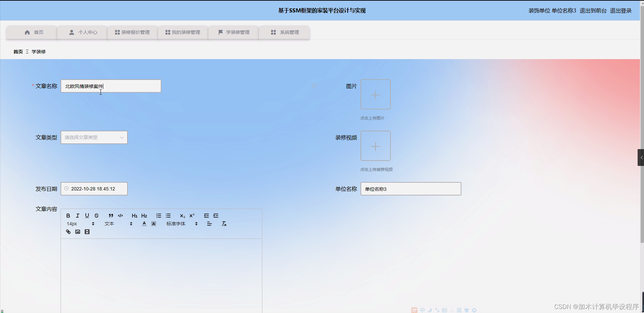Toggle the ordered list
This screenshot has height=313, width=644.
coord(158,216)
